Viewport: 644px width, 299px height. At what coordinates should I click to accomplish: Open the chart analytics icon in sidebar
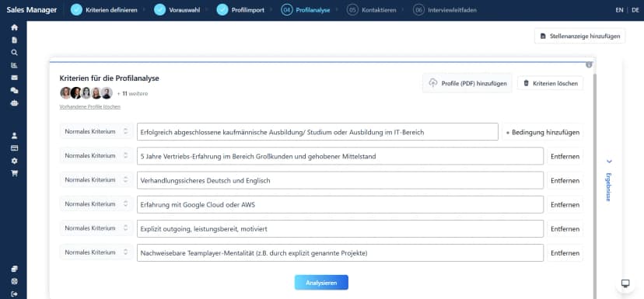(x=14, y=65)
